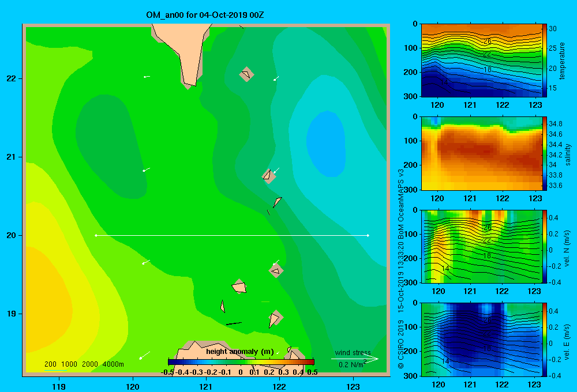Click the "vel. N (m/s)" label
The width and height of the screenshot is (577, 392).
[x=567, y=248]
